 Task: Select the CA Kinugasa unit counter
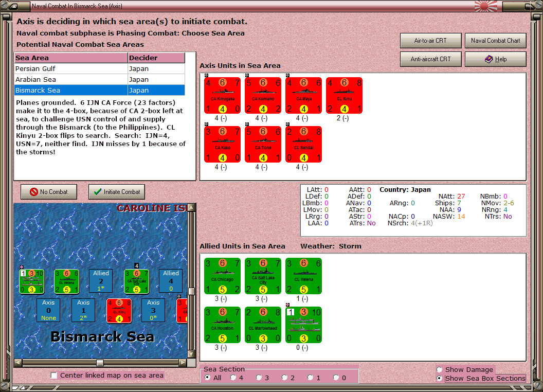click(222, 95)
